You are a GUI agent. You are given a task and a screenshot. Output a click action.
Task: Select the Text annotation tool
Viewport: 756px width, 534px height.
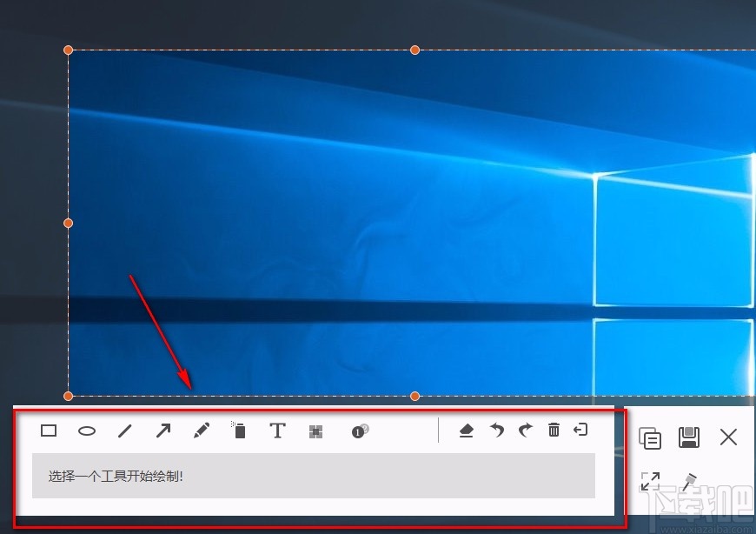(x=278, y=430)
